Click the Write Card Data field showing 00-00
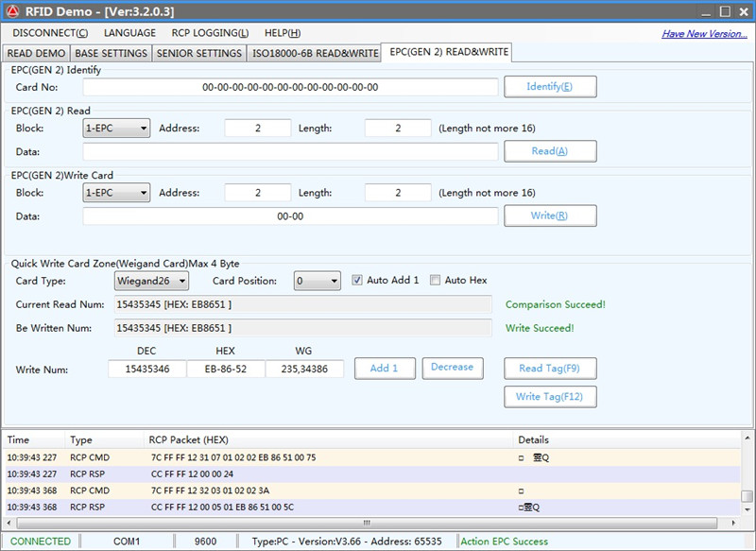 point(290,216)
